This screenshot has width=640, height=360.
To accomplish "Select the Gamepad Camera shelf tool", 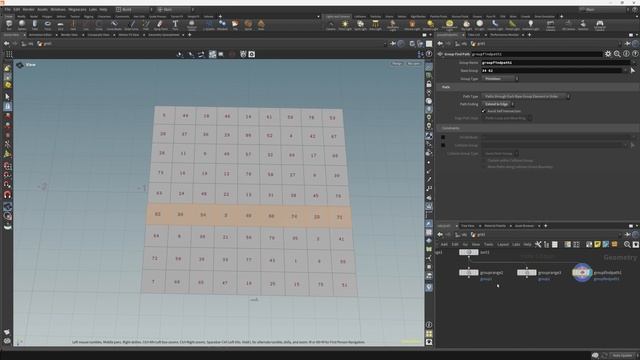I will point(600,25).
